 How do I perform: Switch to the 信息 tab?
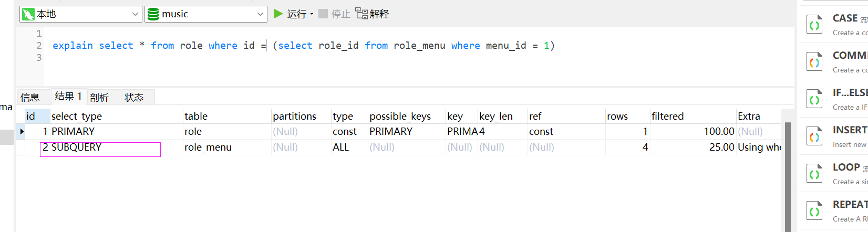[x=30, y=97]
